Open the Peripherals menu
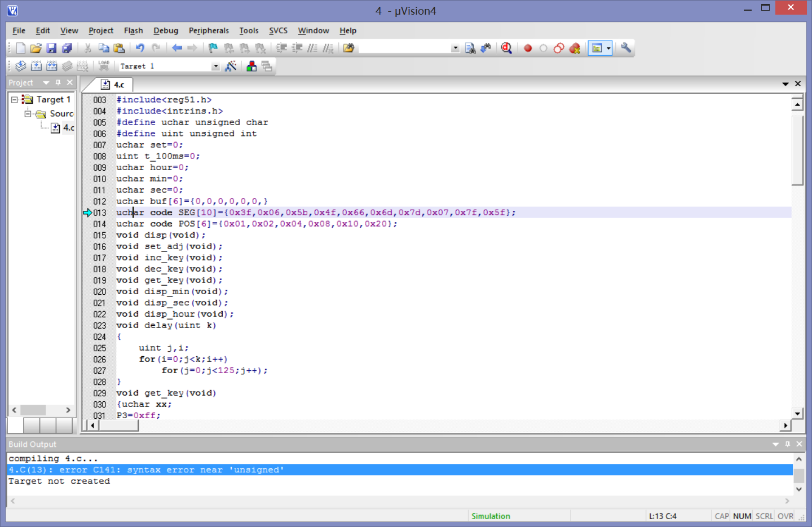Image resolution: width=812 pixels, height=527 pixels. coord(209,30)
